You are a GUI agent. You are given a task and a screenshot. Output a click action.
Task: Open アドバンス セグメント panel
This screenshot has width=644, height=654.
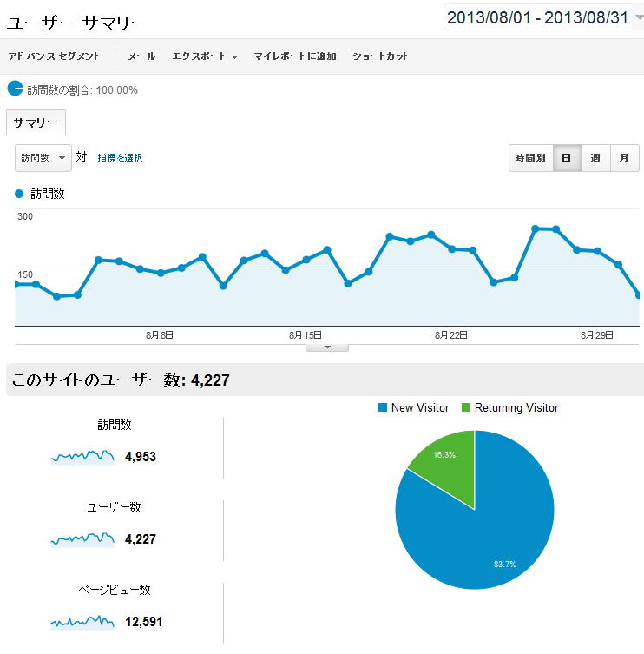click(54, 56)
